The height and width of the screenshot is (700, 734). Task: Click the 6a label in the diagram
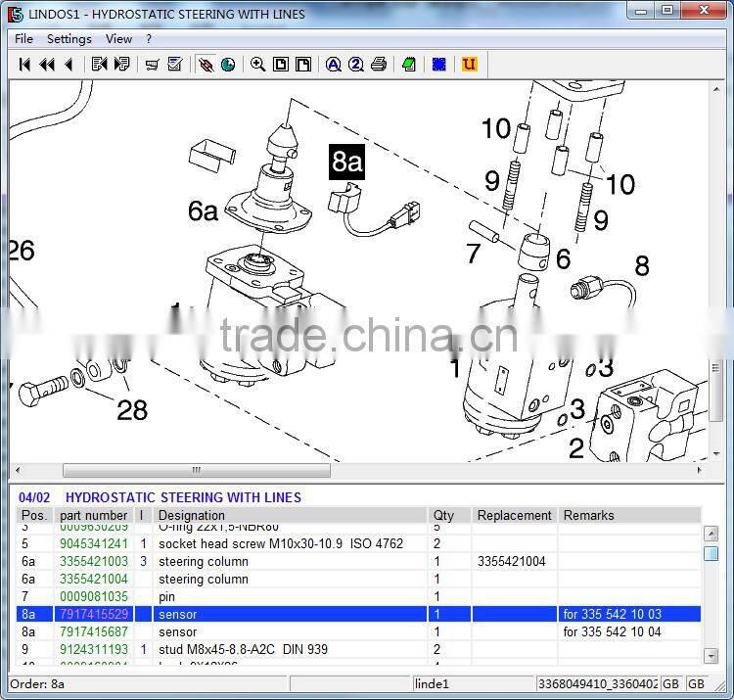[x=204, y=210]
